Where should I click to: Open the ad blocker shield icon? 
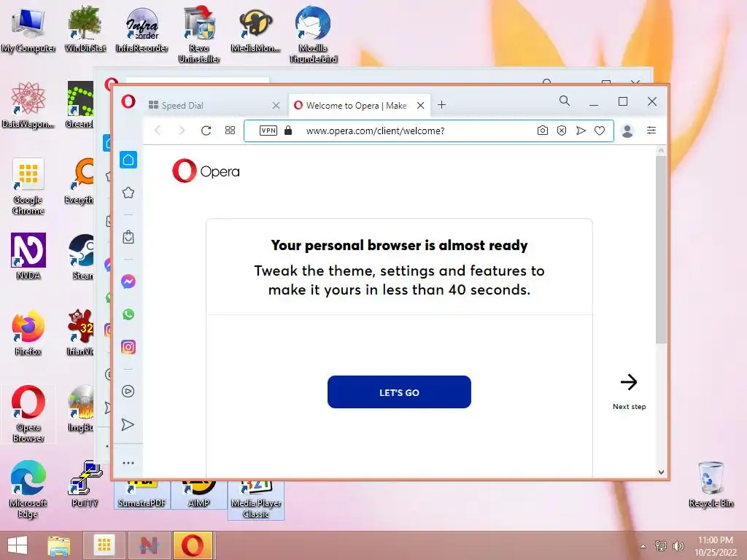click(562, 131)
